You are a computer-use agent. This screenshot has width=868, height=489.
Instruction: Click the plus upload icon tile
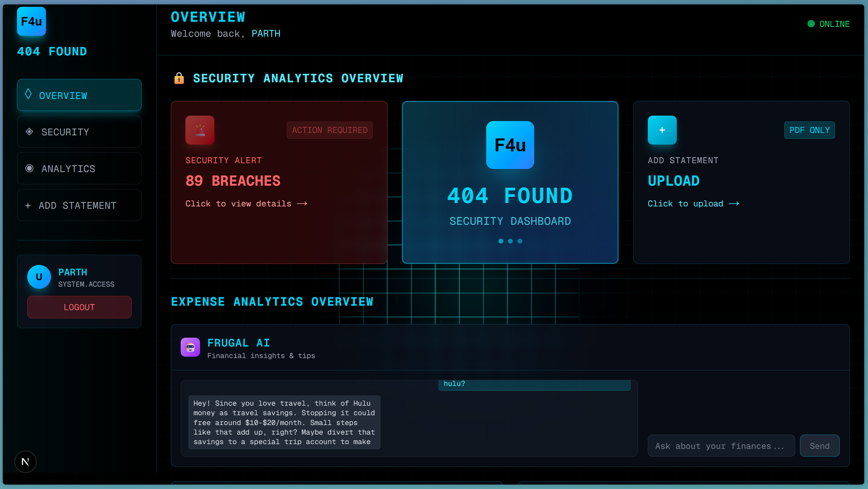662,130
